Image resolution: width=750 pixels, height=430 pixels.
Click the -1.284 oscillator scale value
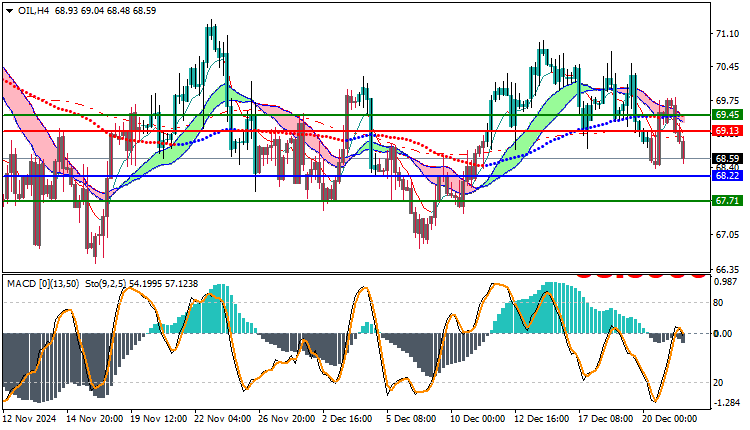pyautogui.click(x=727, y=403)
